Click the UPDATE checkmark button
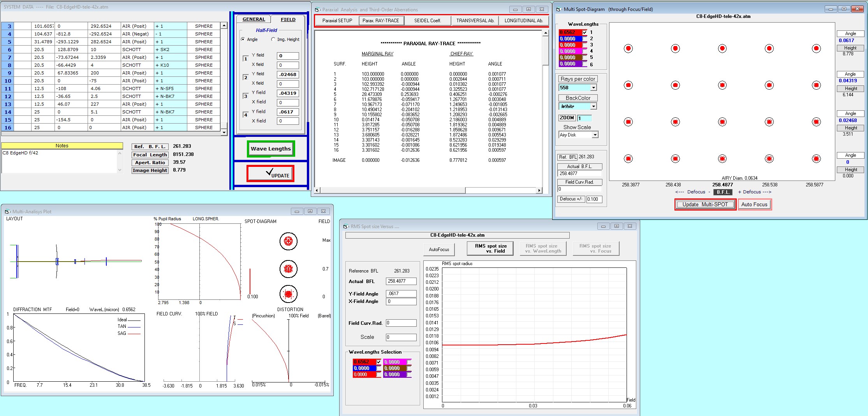 pyautogui.click(x=270, y=174)
